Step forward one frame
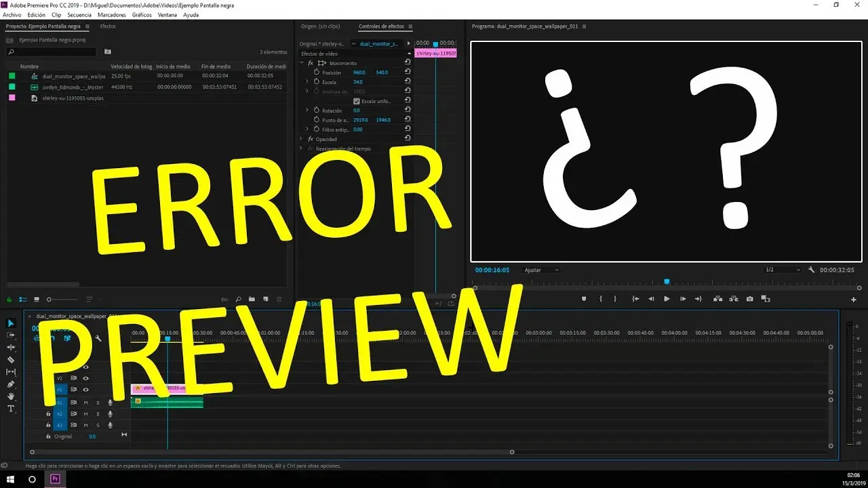This screenshot has height=488, width=868. 683,299
